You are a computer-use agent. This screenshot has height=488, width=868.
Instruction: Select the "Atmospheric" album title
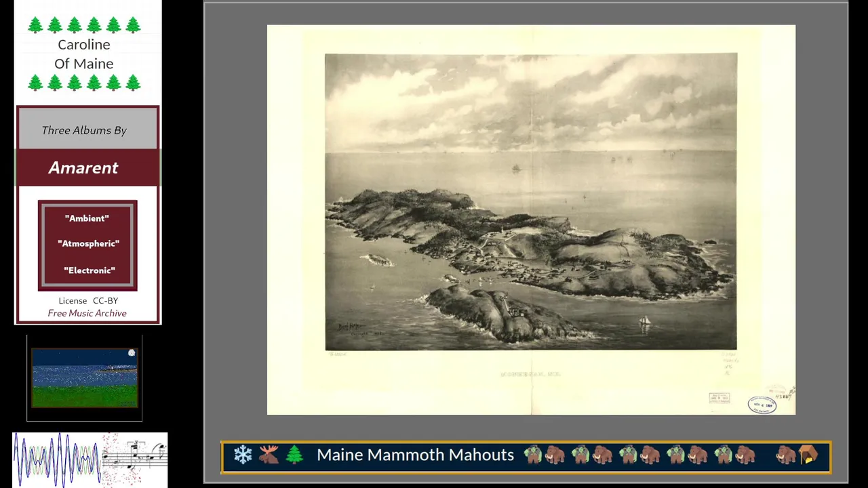(x=88, y=243)
